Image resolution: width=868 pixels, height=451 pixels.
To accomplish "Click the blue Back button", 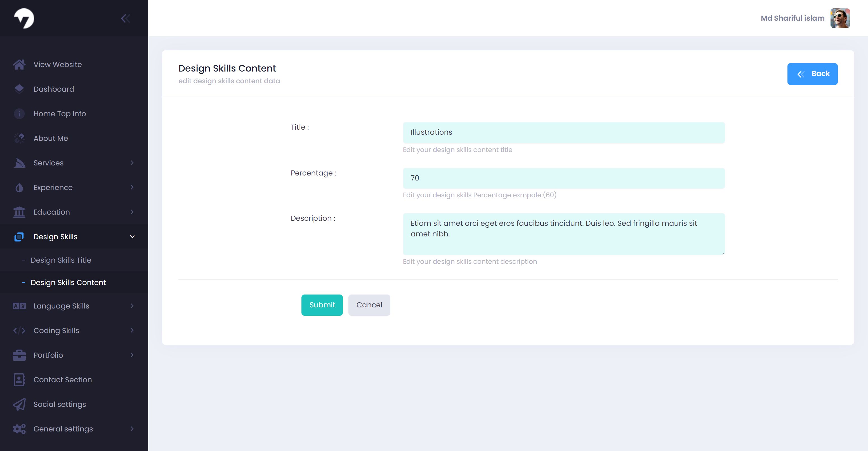I will 812,74.
